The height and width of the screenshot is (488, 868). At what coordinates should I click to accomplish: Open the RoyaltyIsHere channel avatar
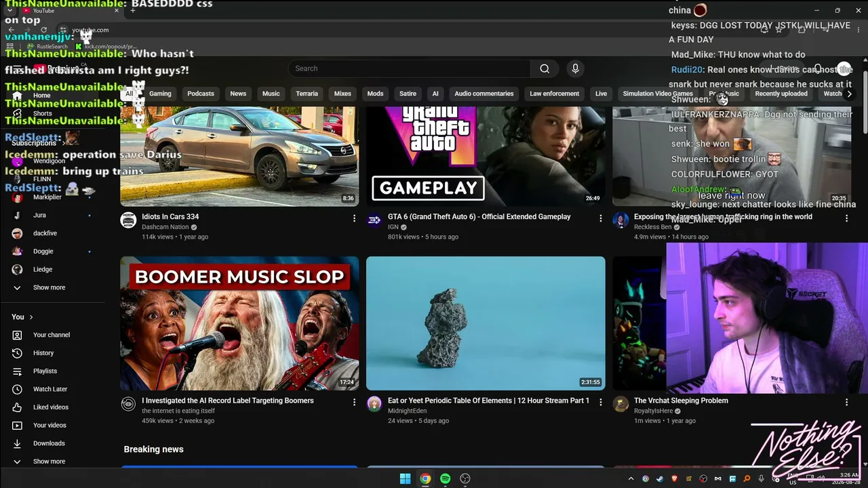[x=620, y=404]
